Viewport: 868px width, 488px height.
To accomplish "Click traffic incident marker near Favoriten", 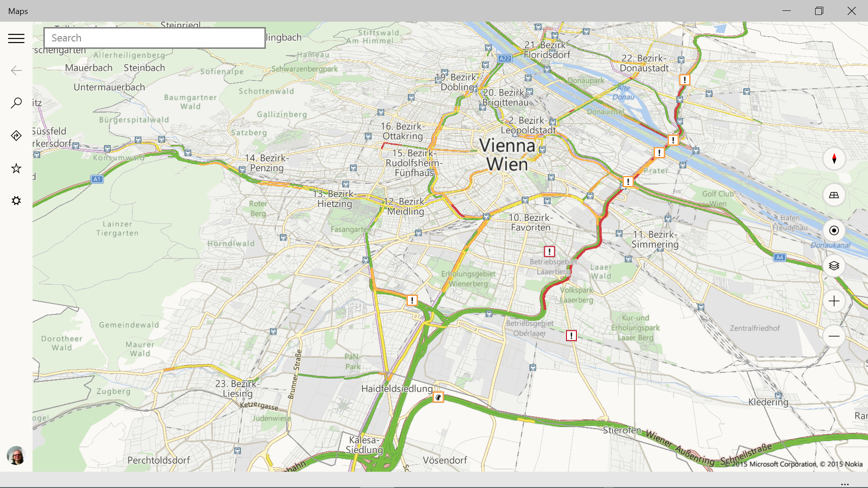I will pyautogui.click(x=549, y=252).
